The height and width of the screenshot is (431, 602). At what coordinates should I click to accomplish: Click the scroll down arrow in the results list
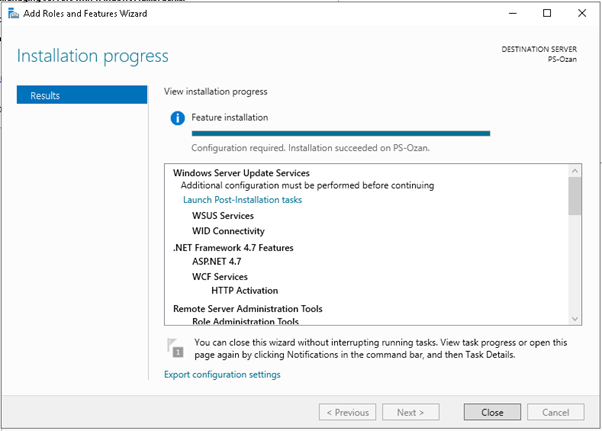(x=574, y=317)
